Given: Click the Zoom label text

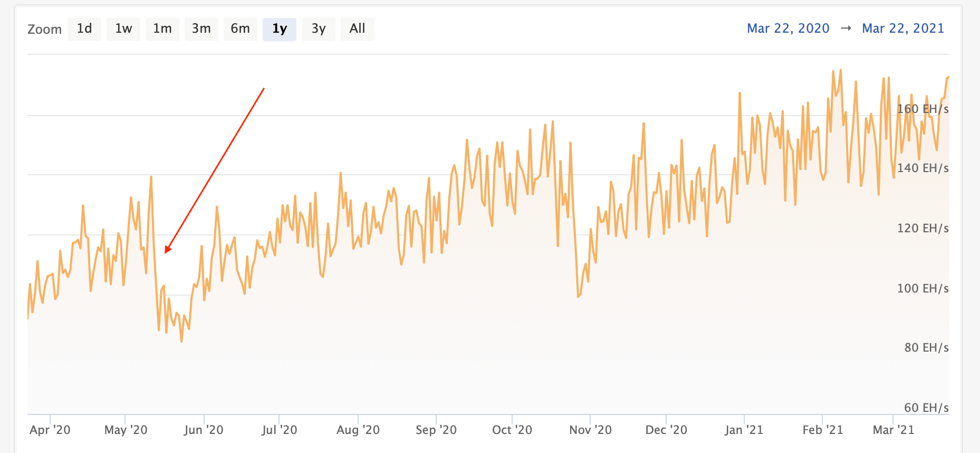Looking at the screenshot, I should (x=45, y=30).
